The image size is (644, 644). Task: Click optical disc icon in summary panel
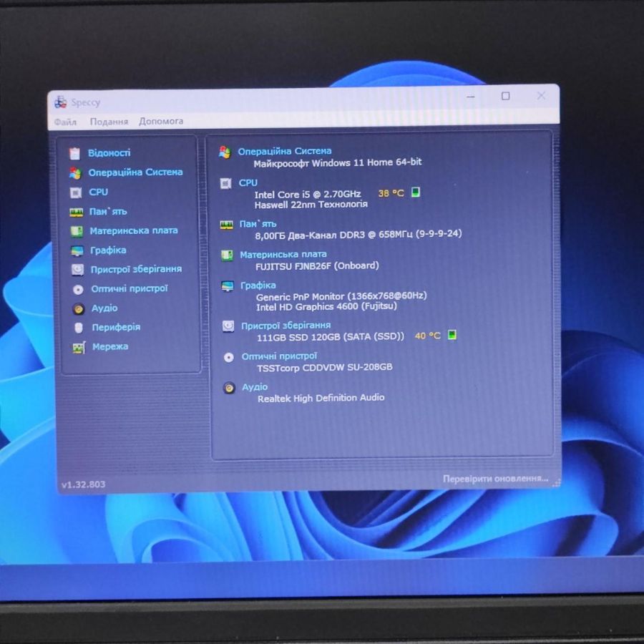[229, 358]
